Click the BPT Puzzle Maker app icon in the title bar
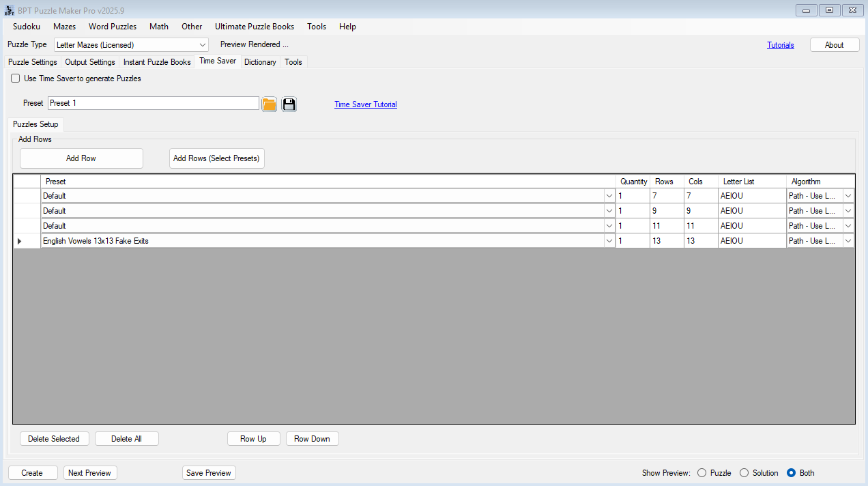 [x=10, y=10]
